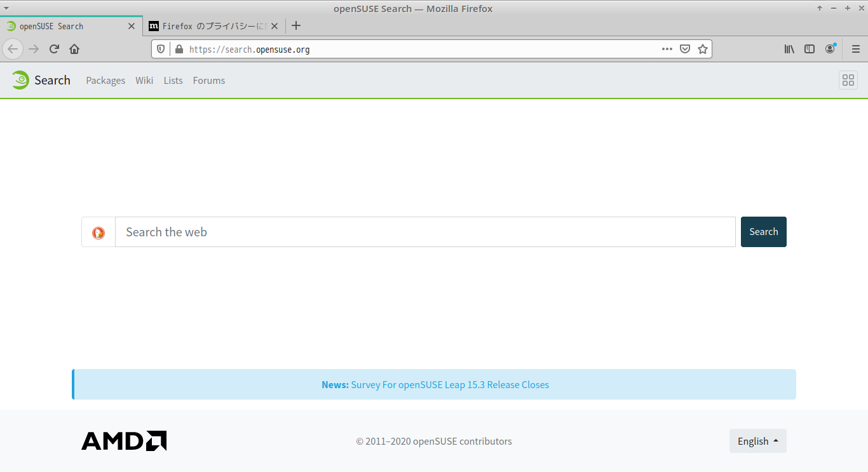
Task: Choose search engine via DuckDuckGo icon
Action: 98,232
